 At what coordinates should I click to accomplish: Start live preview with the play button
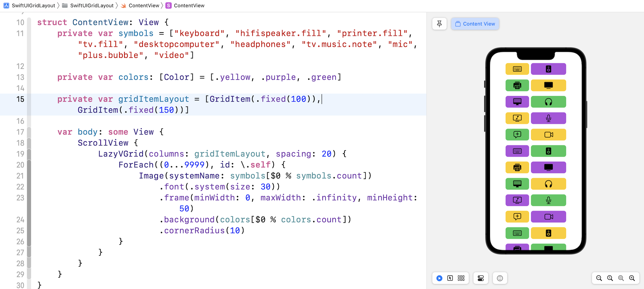tap(439, 278)
